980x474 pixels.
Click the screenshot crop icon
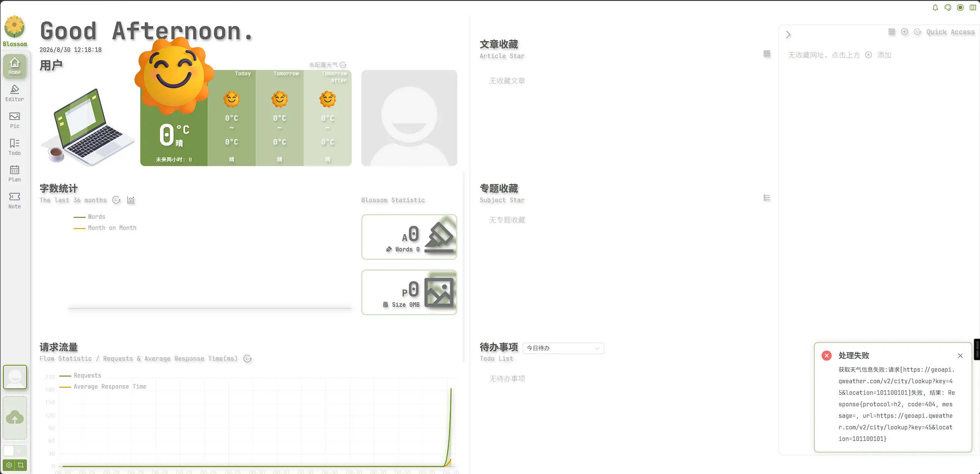(x=21, y=465)
